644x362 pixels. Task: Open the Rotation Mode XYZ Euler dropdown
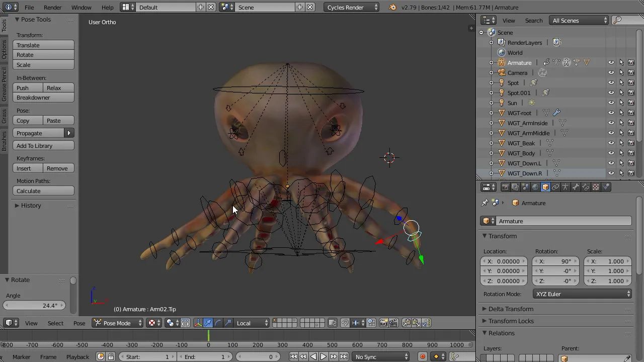[x=582, y=294]
